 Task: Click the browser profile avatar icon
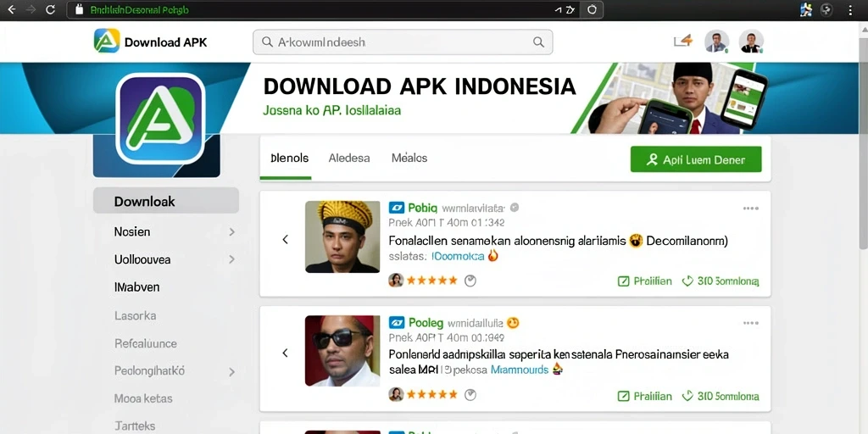[826, 9]
